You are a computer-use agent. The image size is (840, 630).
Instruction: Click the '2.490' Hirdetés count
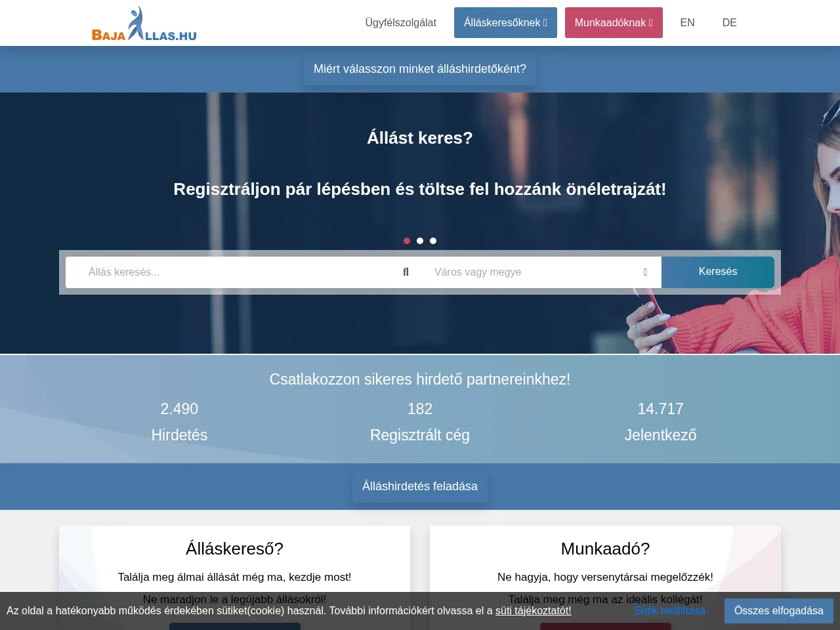point(179,409)
